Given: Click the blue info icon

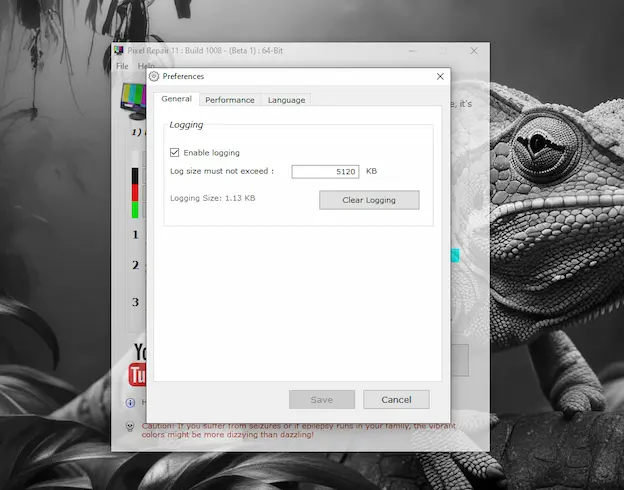Looking at the screenshot, I should pyautogui.click(x=130, y=403).
